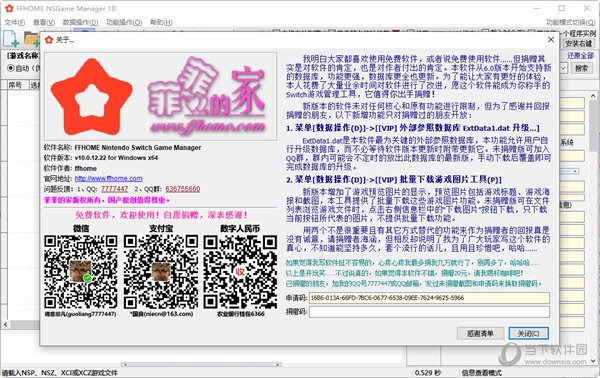Open the 文件(F) menu
This screenshot has width=600, height=378.
[15, 23]
